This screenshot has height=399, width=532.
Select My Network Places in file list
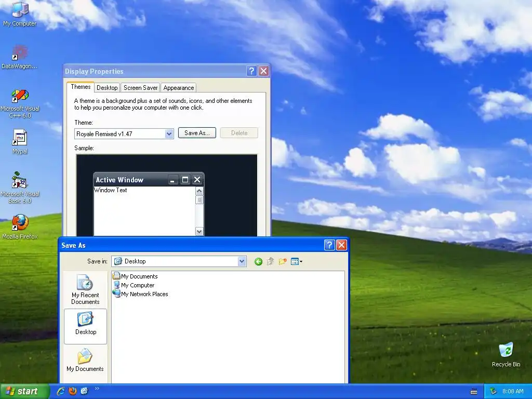(140, 294)
